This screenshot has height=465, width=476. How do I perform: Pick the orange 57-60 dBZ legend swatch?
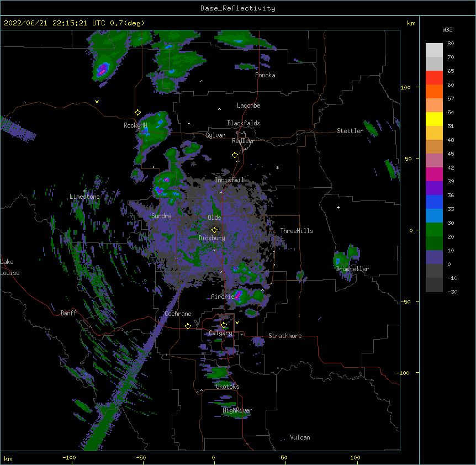point(434,91)
